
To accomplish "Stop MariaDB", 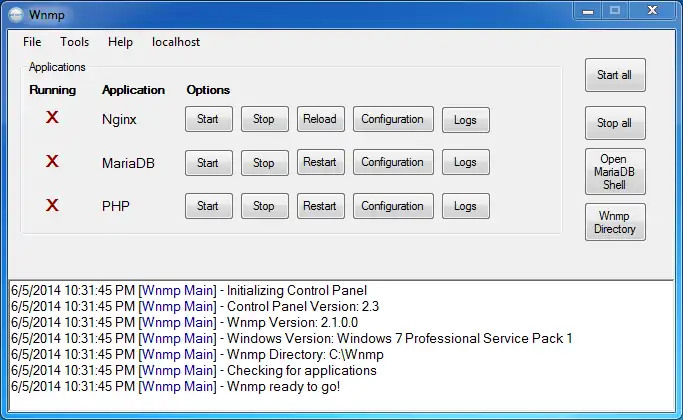I will pos(264,163).
